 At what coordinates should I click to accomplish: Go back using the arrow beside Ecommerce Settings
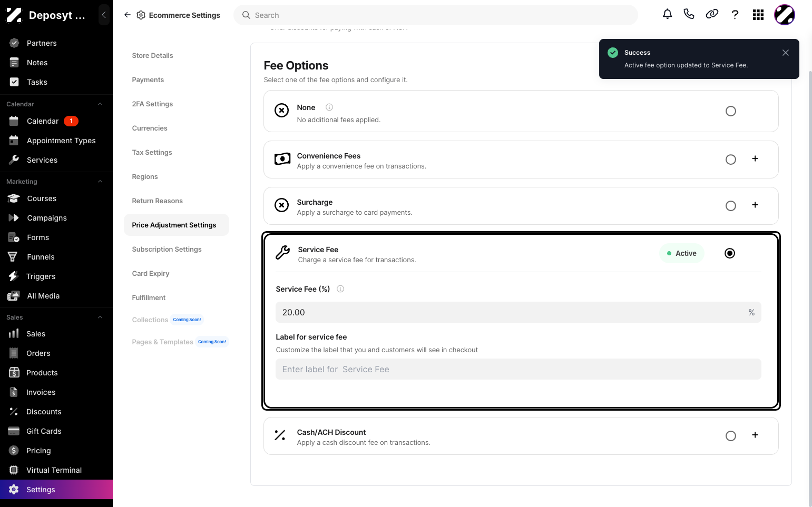128,15
